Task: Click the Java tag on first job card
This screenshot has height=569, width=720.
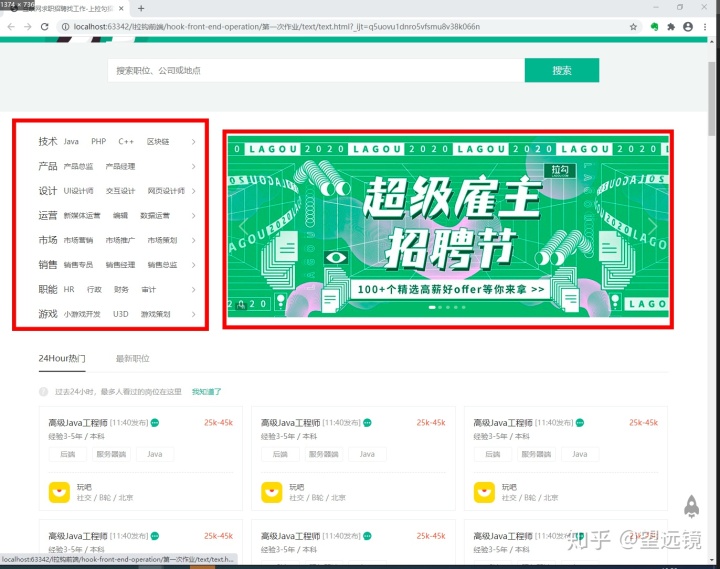Action: (155, 454)
